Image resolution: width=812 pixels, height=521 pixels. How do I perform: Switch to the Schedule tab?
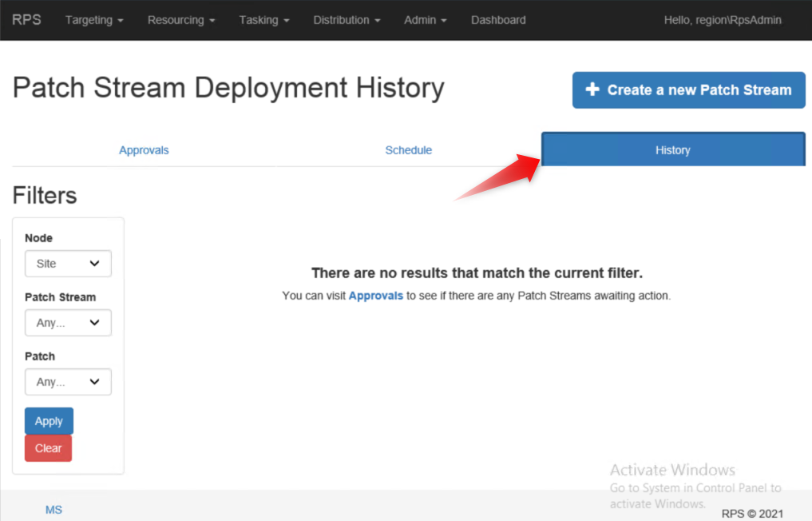click(408, 150)
